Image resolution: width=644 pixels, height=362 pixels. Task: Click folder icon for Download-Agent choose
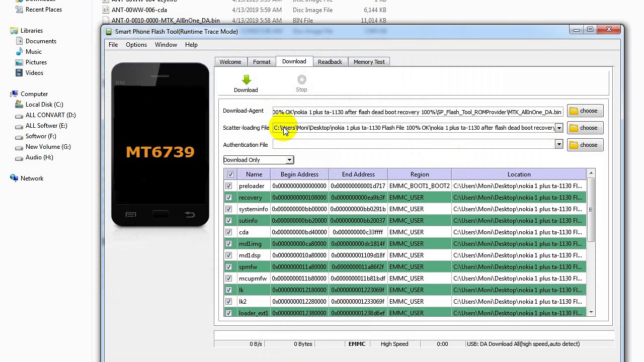pyautogui.click(x=574, y=111)
